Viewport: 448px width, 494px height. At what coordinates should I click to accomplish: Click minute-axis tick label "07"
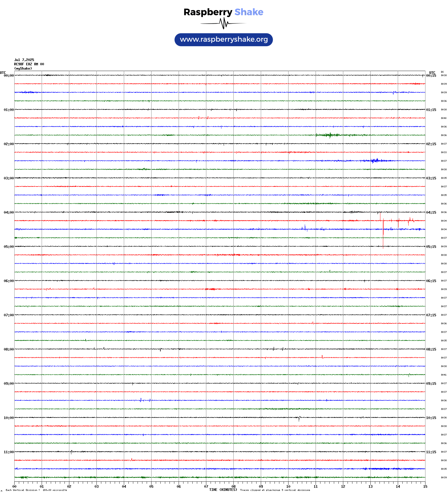206,487
